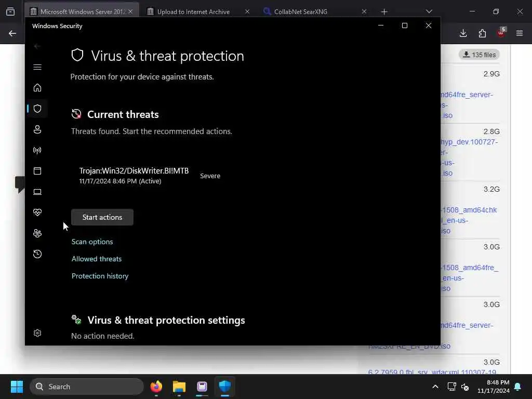Open a new browser tab with plus
Image resolution: width=532 pixels, height=399 pixels.
click(384, 12)
